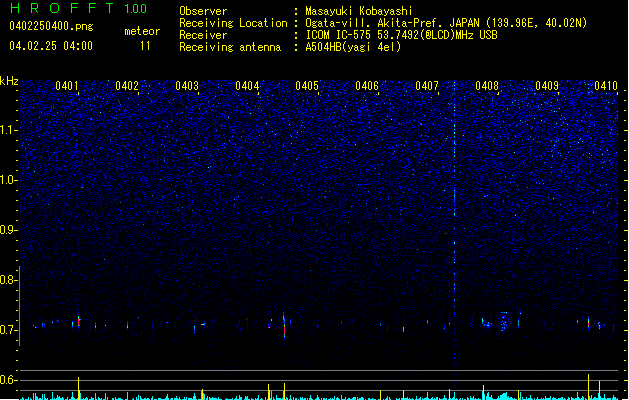Click the strong meteor echo at 0401
629x400 pixels.
point(79,322)
